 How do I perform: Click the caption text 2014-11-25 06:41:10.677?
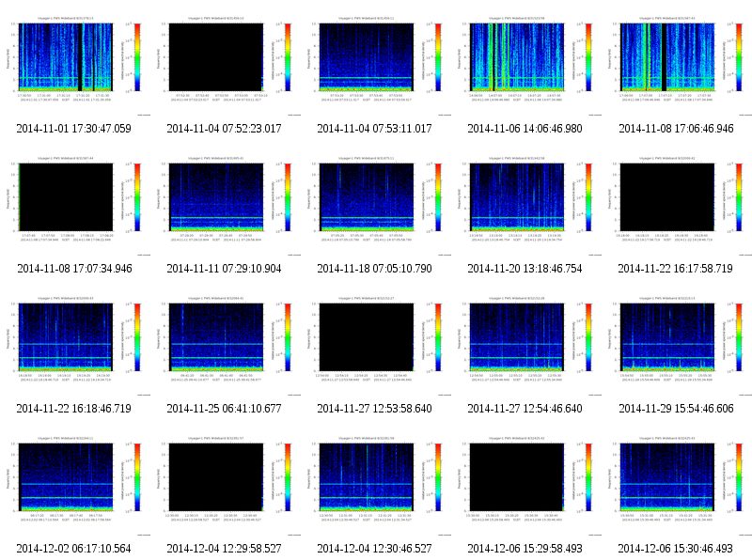point(224,409)
